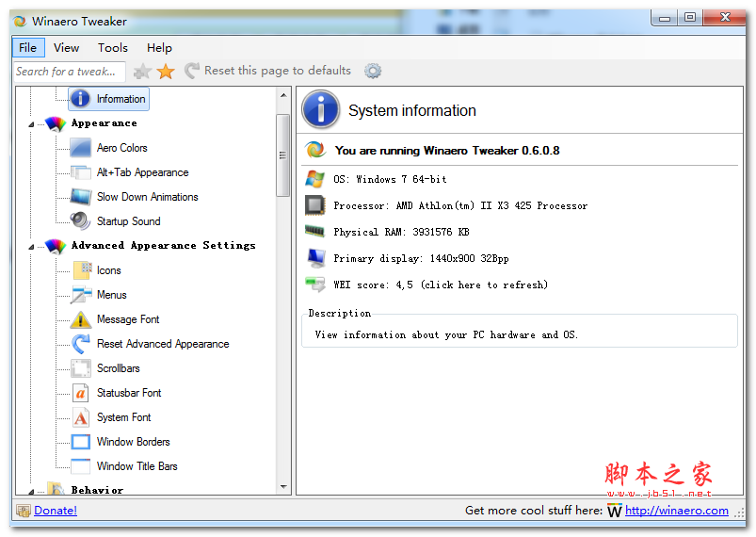Click the Winaero W logo icon

click(614, 511)
